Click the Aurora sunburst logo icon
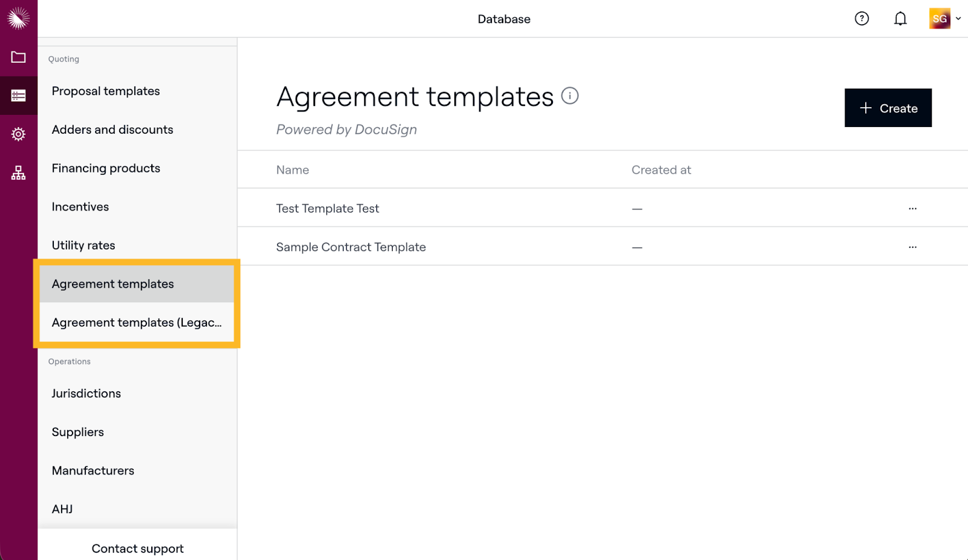The width and height of the screenshot is (968, 560). [x=18, y=19]
